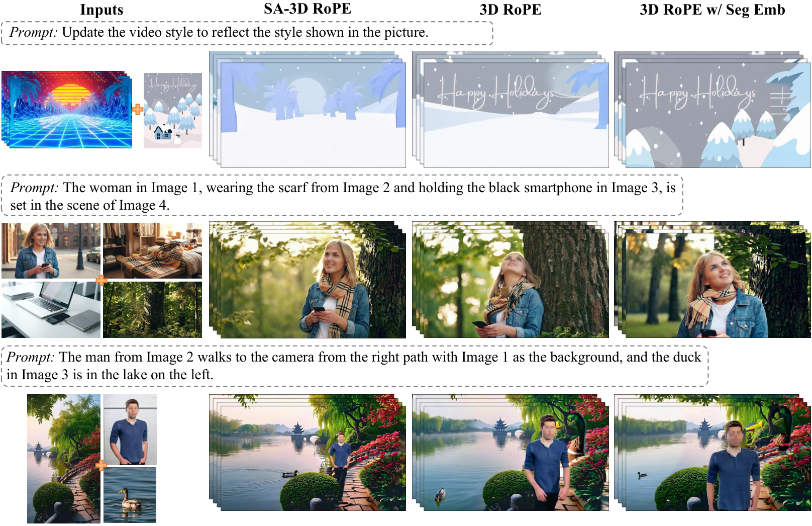This screenshot has width=812, height=526.
Task: Select the duck on water input image
Action: [x=130, y=495]
